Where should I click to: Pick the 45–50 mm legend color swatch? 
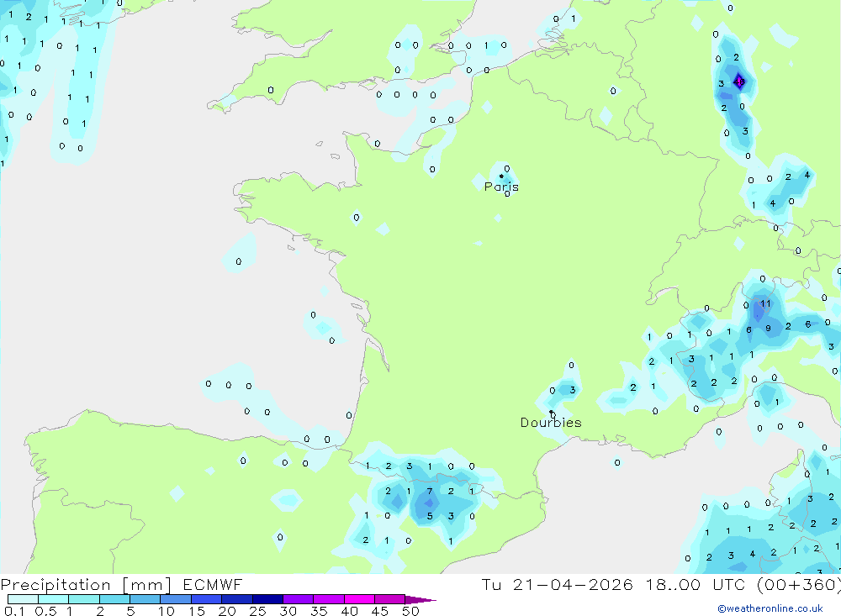coord(389,599)
